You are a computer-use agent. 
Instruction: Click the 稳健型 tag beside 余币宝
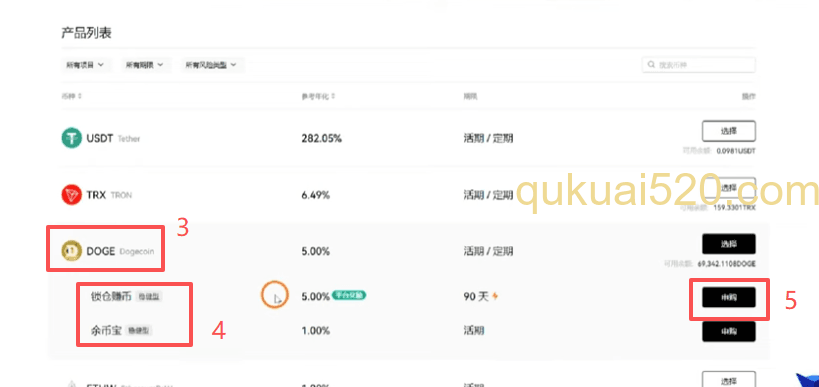pyautogui.click(x=139, y=331)
